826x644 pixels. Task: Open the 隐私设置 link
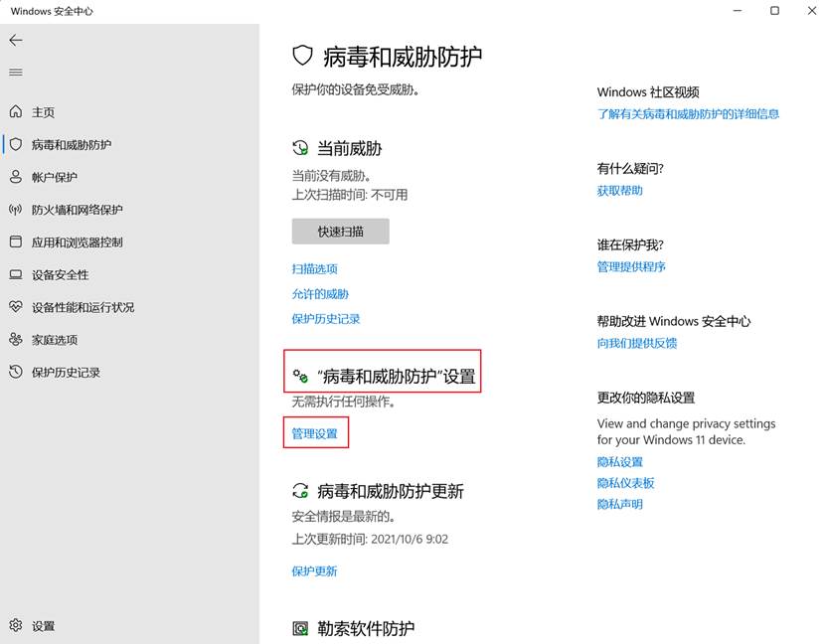(x=620, y=462)
